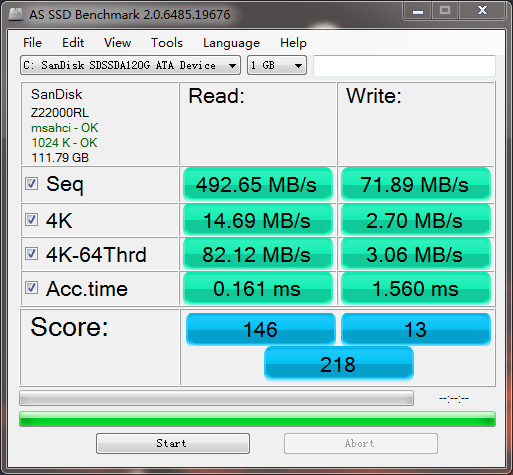Open the Tools menu

[167, 43]
